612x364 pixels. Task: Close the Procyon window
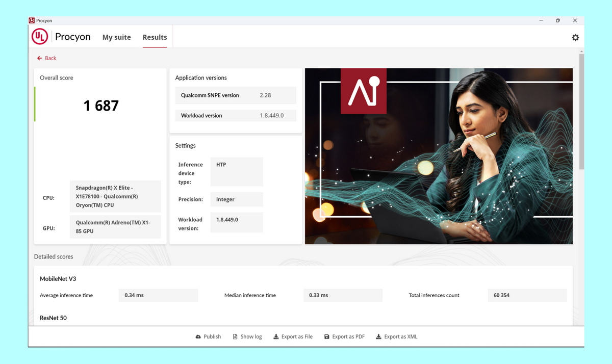575,20
